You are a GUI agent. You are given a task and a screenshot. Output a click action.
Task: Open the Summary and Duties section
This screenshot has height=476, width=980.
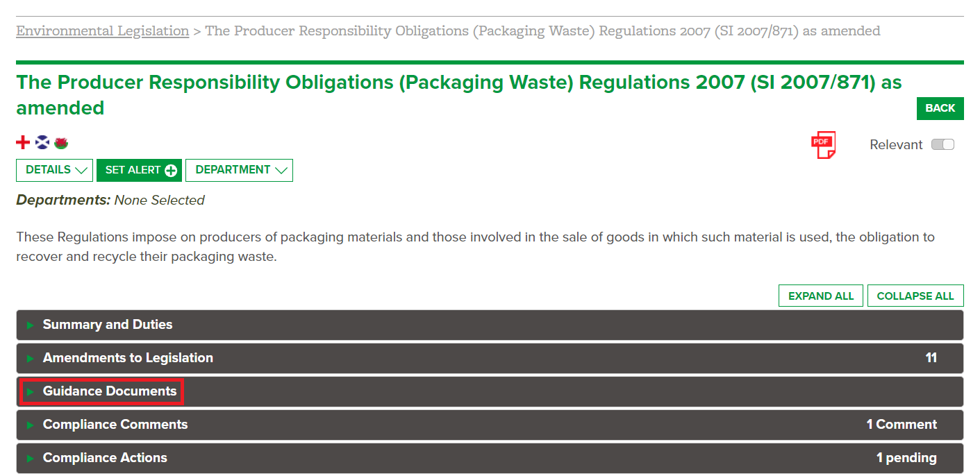pos(490,325)
